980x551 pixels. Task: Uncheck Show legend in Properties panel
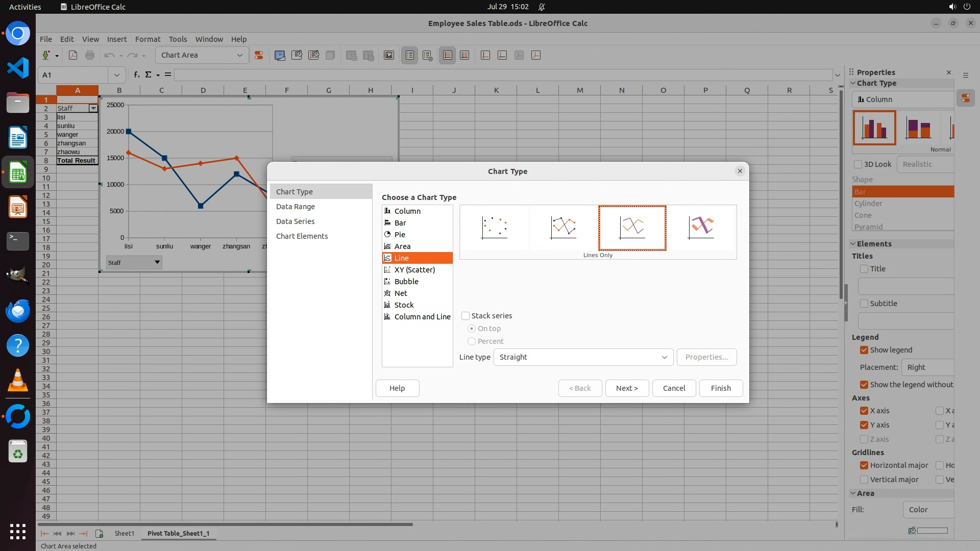pyautogui.click(x=864, y=350)
